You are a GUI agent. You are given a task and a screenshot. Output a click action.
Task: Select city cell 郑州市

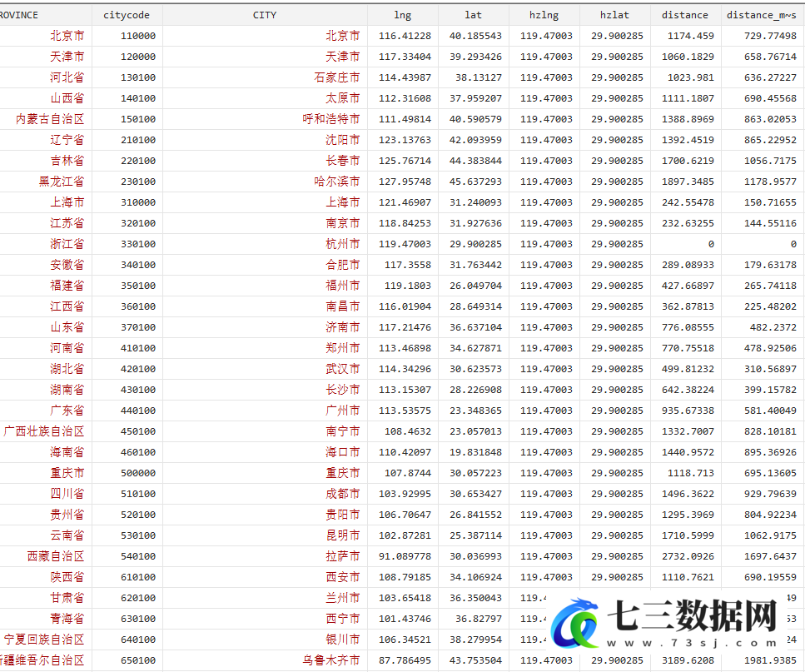[x=343, y=348]
